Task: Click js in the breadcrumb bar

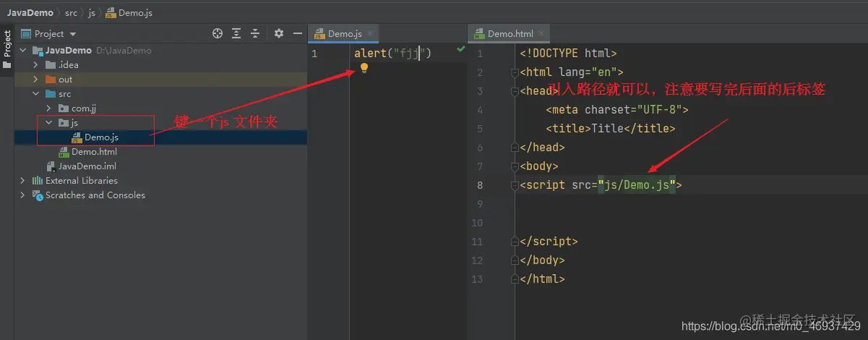Action: coord(91,13)
